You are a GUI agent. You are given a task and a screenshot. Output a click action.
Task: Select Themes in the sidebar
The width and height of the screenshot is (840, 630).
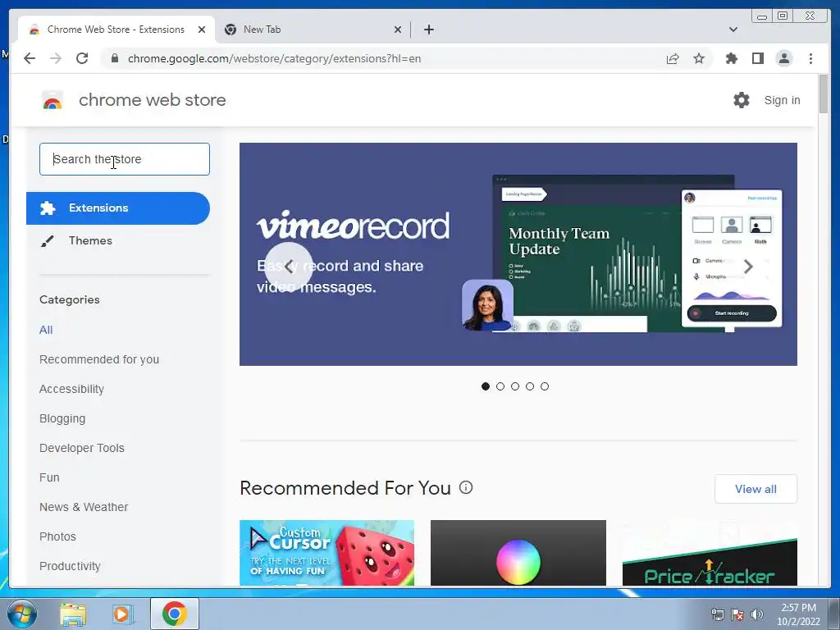pyautogui.click(x=118, y=240)
